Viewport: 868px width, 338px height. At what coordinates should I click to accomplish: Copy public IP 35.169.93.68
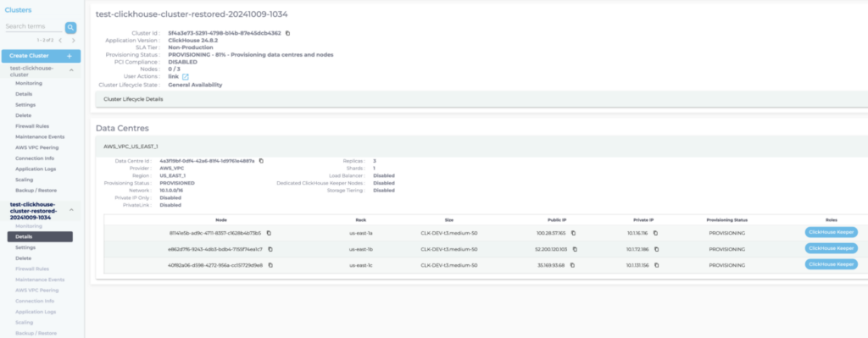coord(572,265)
